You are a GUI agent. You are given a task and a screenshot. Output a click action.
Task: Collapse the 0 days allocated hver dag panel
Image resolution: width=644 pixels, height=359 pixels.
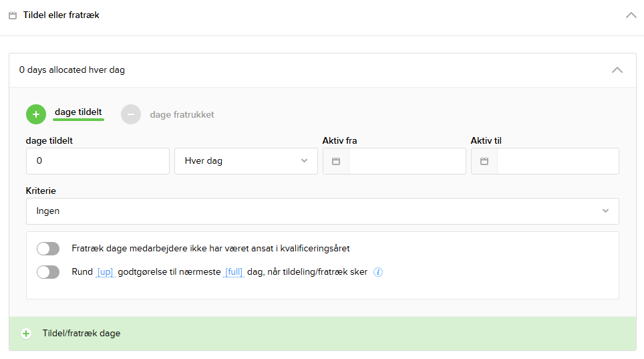point(617,70)
